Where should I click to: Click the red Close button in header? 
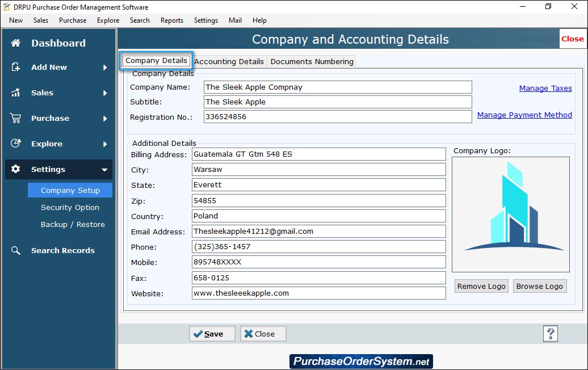click(572, 39)
